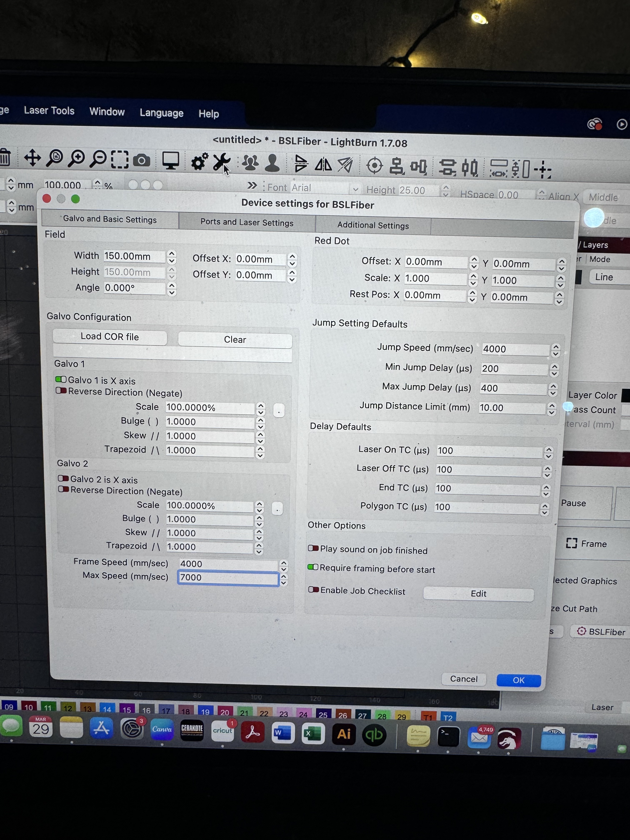The image size is (630, 840).
Task: Toggle Galvo 2 Reverse Direction (Negate)
Action: (63, 489)
